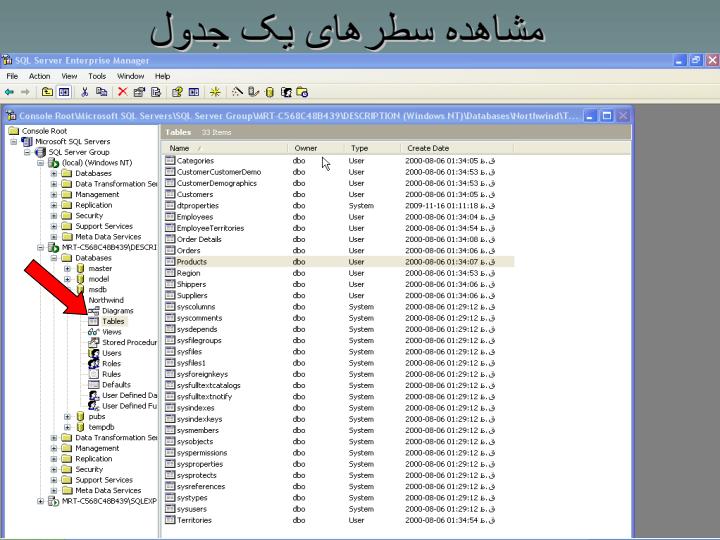Image resolution: width=720 pixels, height=540 pixels.
Task: Click the red X Delete icon
Action: pos(122,92)
